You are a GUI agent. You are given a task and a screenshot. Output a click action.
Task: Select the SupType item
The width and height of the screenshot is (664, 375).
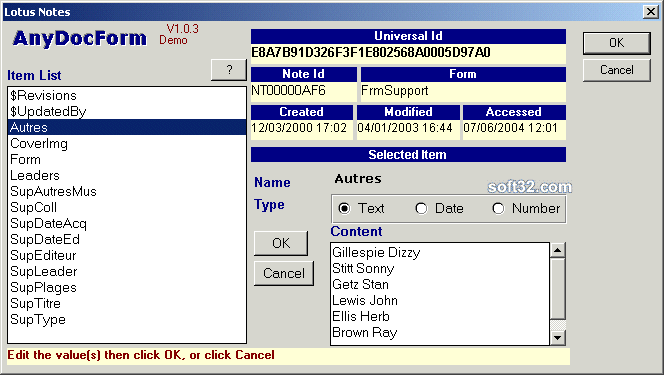(127, 320)
